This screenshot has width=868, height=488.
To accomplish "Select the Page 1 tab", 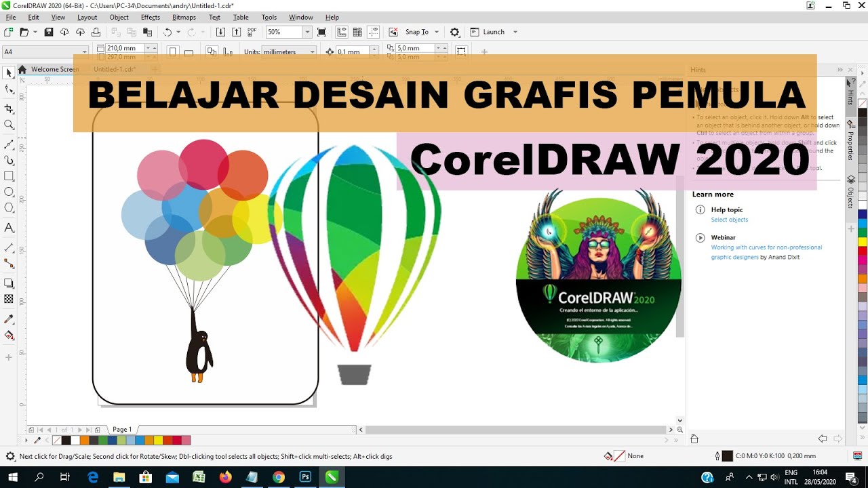I will (x=122, y=430).
